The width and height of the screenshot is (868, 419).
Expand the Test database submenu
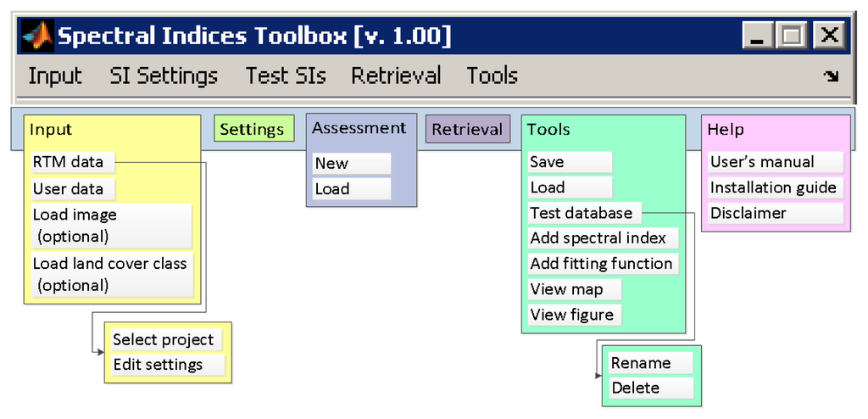coord(583,213)
